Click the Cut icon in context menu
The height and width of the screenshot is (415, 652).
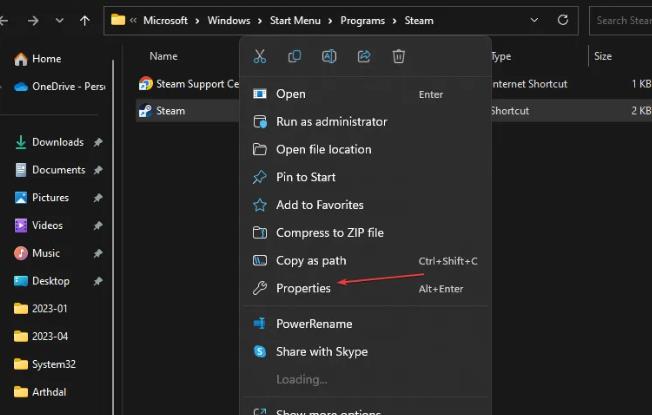pyautogui.click(x=259, y=56)
